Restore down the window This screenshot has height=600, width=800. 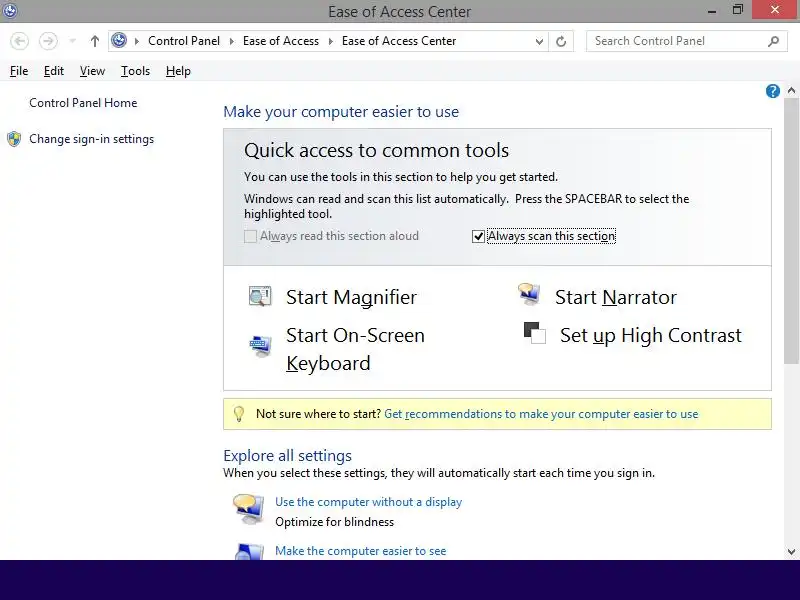738,10
